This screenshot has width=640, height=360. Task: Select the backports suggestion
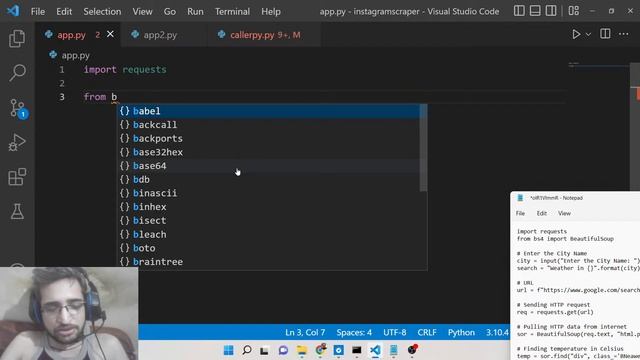coord(269,138)
